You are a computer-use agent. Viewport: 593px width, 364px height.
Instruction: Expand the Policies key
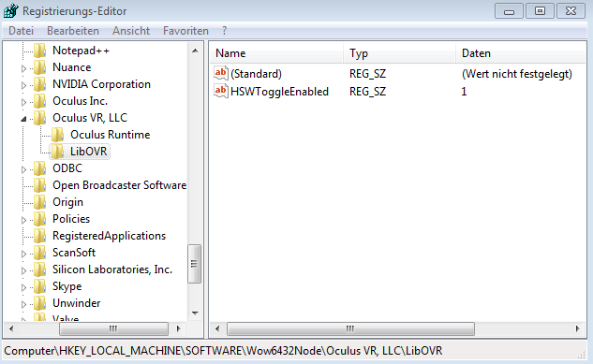pos(23,220)
